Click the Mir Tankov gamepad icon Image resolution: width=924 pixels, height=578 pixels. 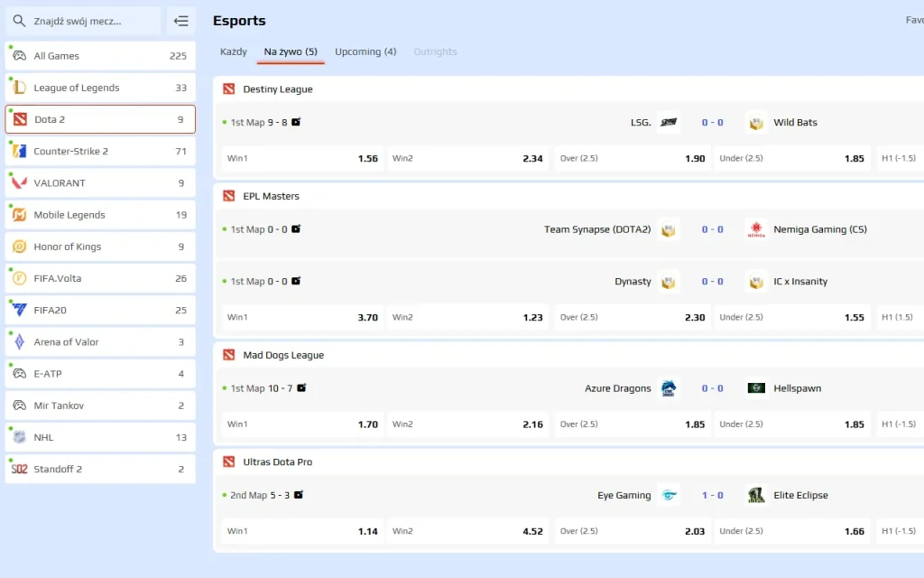20,406
